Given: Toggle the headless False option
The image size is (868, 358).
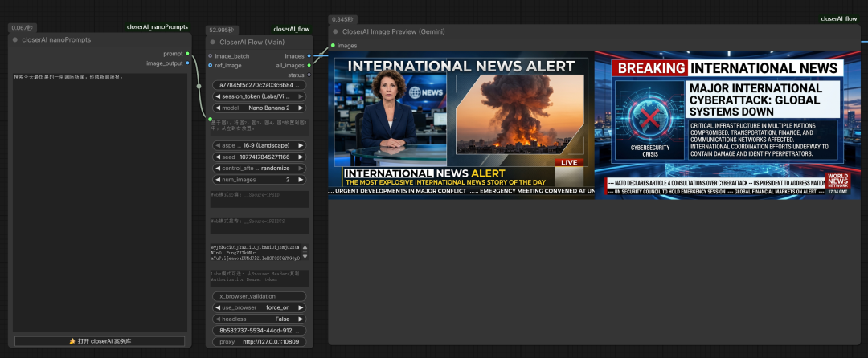Looking at the screenshot, I should [x=259, y=319].
